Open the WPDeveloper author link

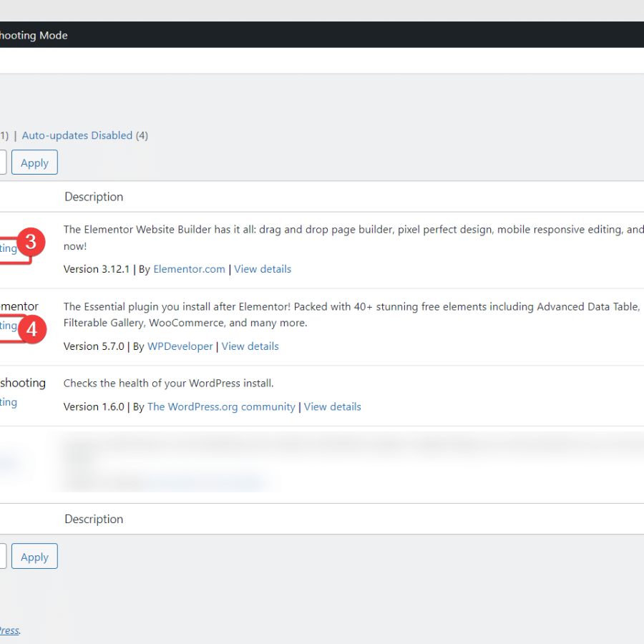point(180,346)
